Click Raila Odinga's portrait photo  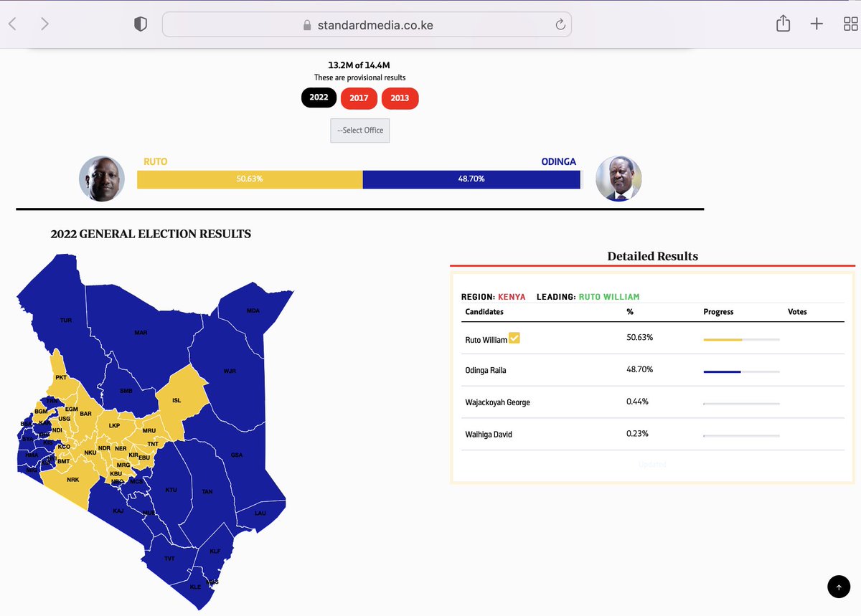(x=618, y=179)
